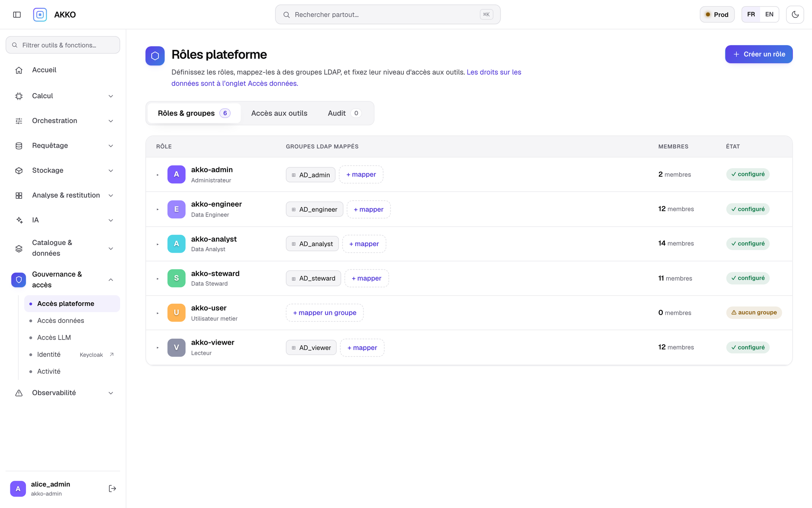Click the Gouvernance shield icon

pyautogui.click(x=18, y=280)
